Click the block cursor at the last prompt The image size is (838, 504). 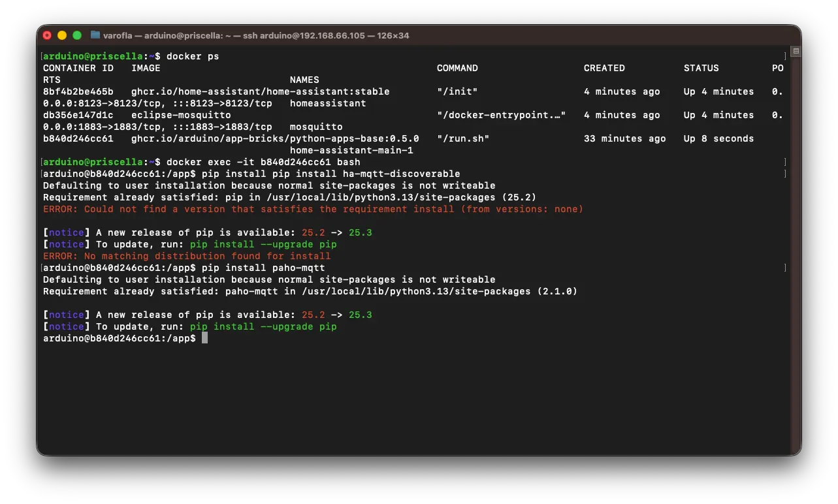tap(204, 338)
